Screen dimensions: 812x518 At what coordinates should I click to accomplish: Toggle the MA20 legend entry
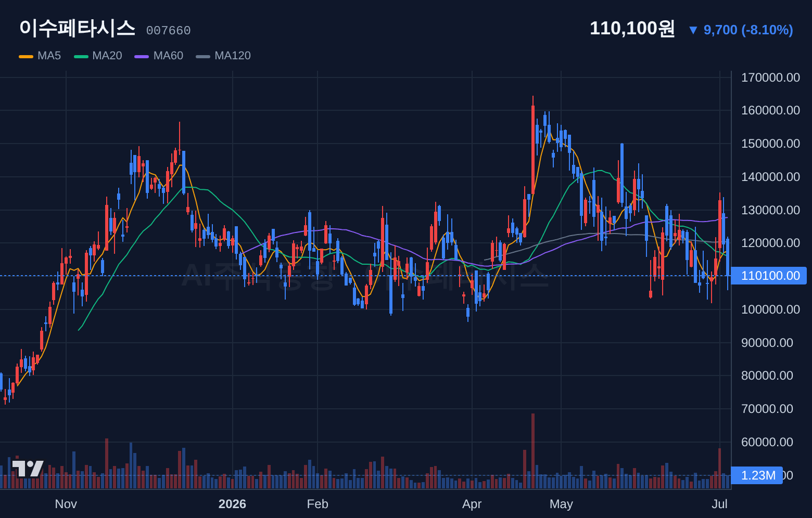click(98, 56)
